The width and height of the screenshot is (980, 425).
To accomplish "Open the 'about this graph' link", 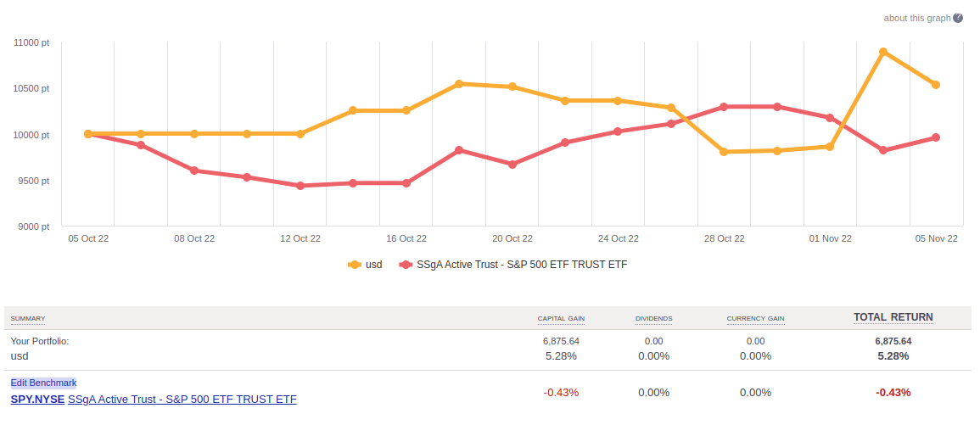I will 916,18.
